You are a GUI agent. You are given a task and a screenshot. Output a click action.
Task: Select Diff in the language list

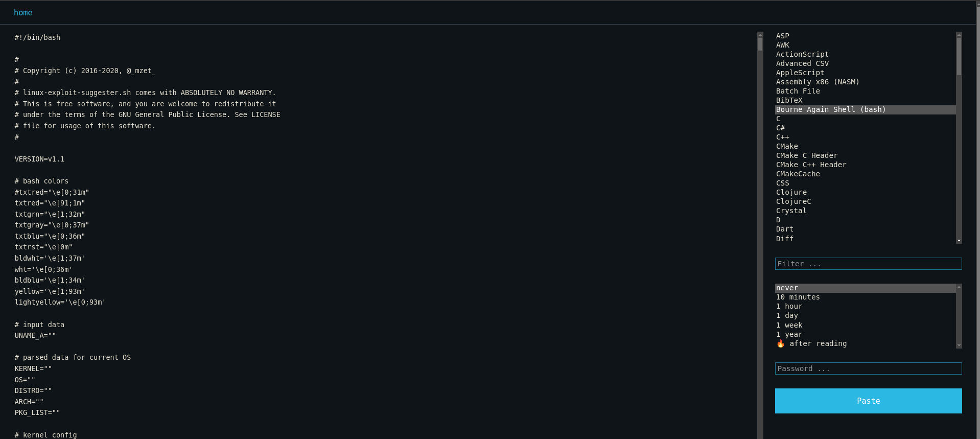tap(784, 239)
